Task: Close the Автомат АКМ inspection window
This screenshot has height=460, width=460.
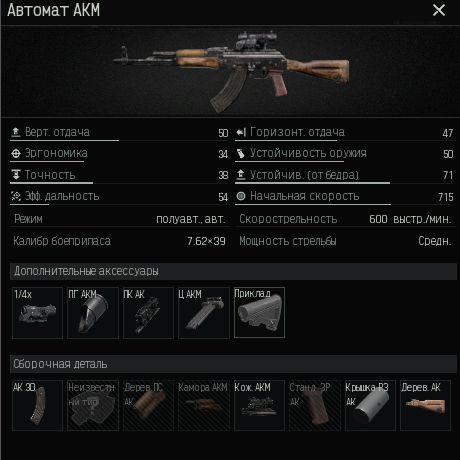Action: pyautogui.click(x=439, y=10)
